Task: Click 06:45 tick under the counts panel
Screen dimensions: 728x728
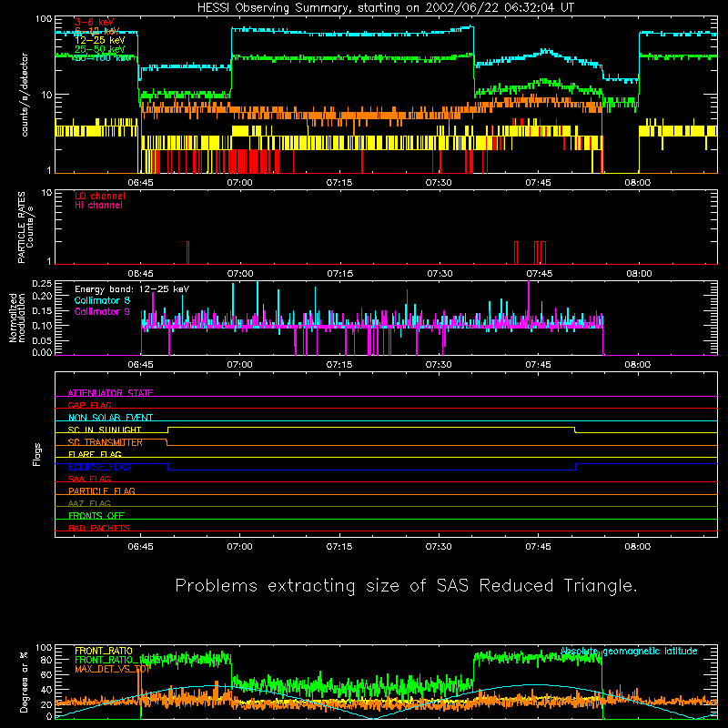Action: (140, 183)
